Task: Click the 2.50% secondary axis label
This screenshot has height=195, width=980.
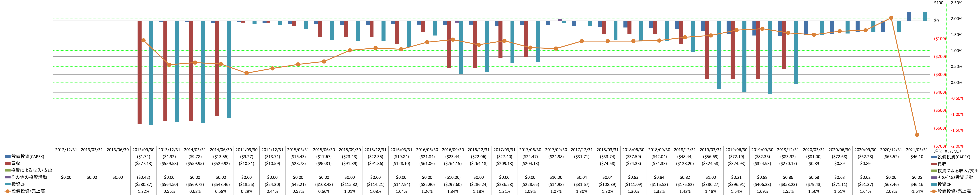Action: (x=956, y=3)
